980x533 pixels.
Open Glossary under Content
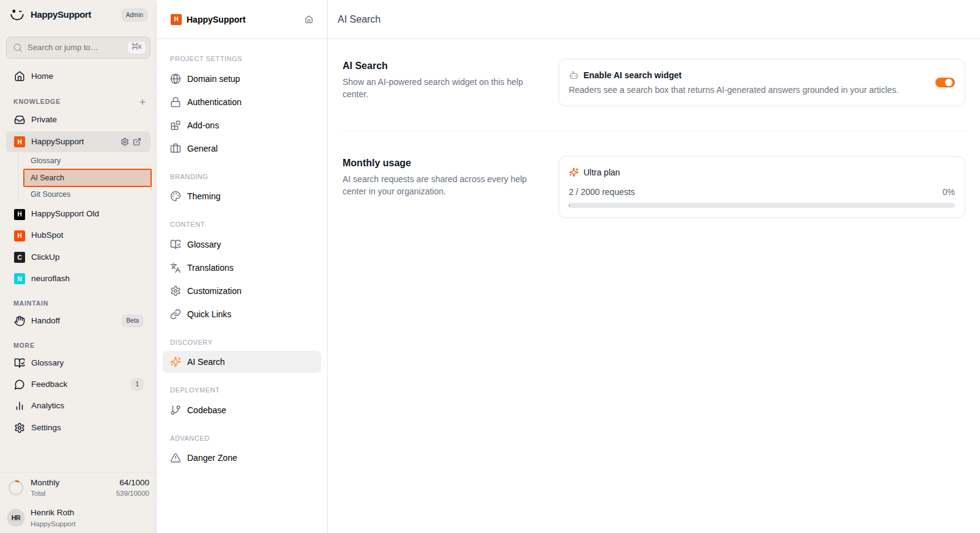tap(242, 244)
